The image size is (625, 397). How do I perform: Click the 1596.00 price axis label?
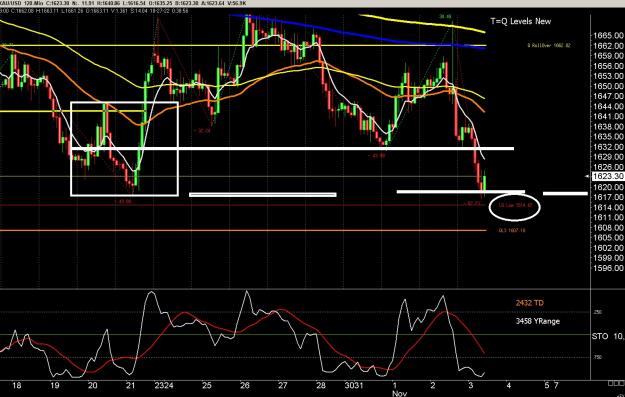point(608,268)
